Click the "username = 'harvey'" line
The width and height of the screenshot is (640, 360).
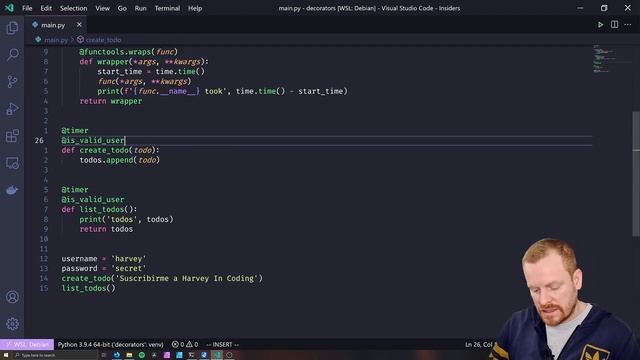104,259
